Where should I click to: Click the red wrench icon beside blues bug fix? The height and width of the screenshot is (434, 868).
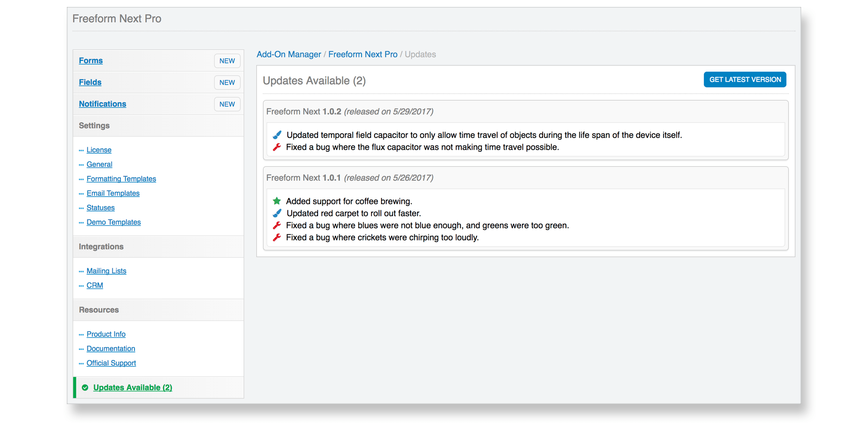(x=277, y=225)
